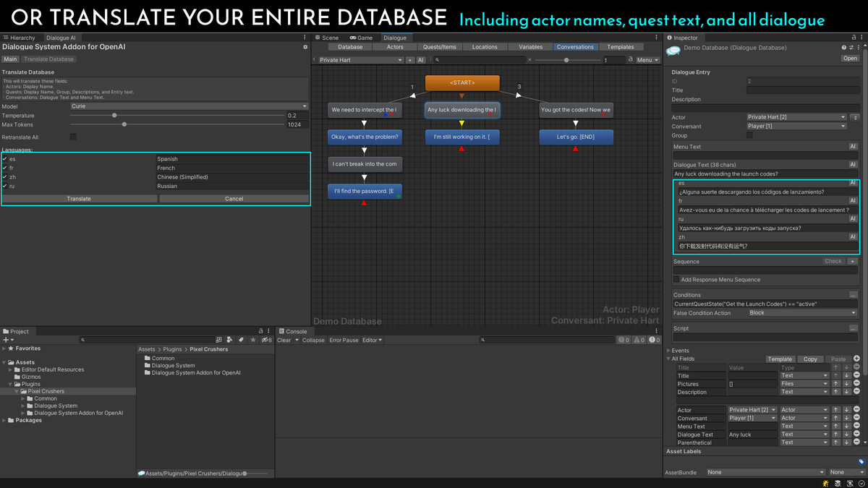The width and height of the screenshot is (868, 488).
Task: Toggle hidden packages eye icon in Project
Action: [266, 340]
